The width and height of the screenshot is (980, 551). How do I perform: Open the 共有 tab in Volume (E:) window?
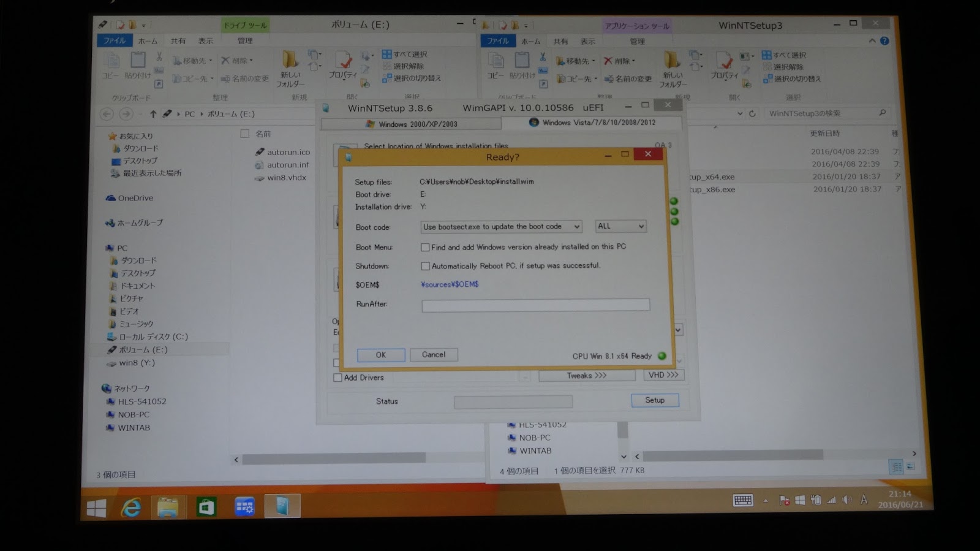point(178,41)
